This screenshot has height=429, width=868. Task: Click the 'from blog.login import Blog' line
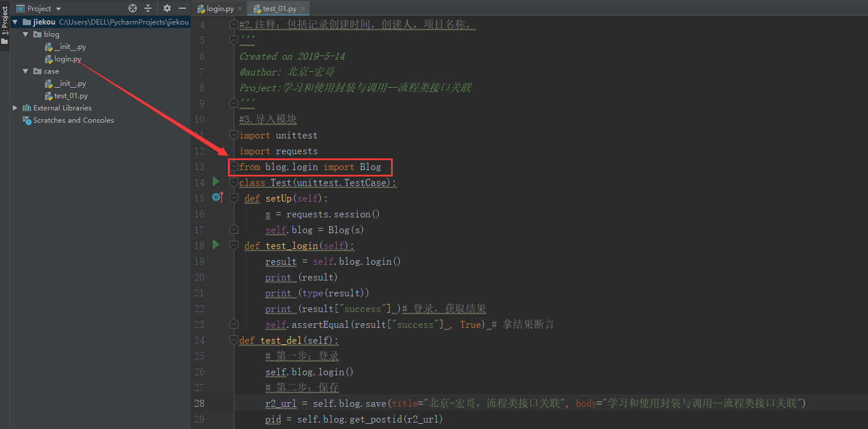310,167
